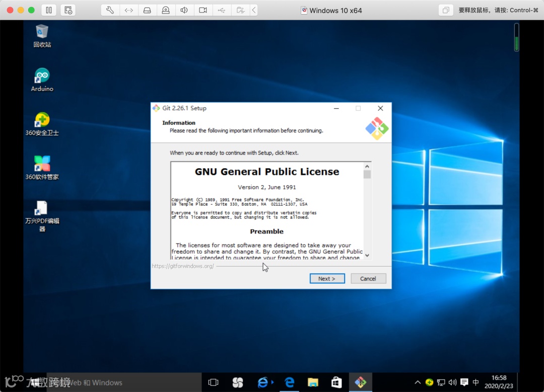Open File Explorer from the taskbar
544x392 pixels.
(x=313, y=382)
